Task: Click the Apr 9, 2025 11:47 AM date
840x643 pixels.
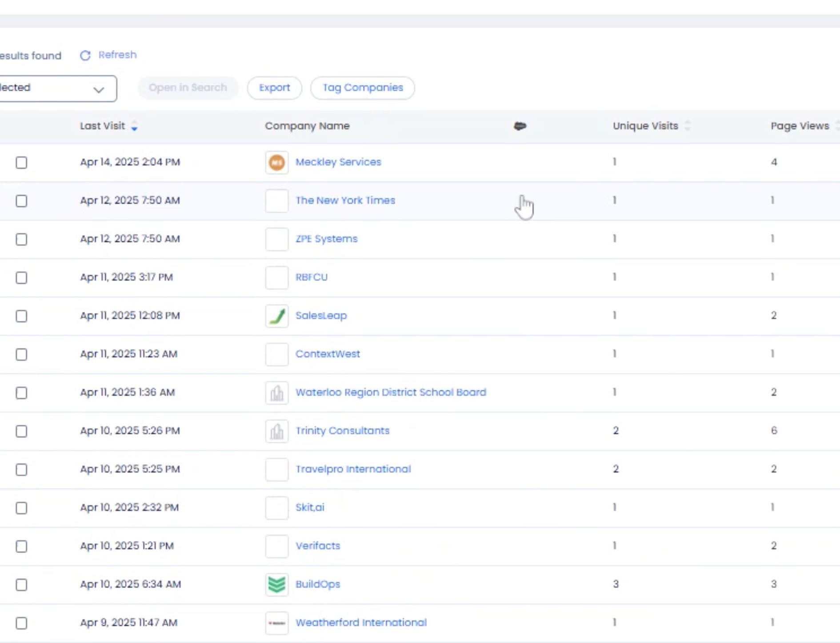Action: click(x=128, y=623)
